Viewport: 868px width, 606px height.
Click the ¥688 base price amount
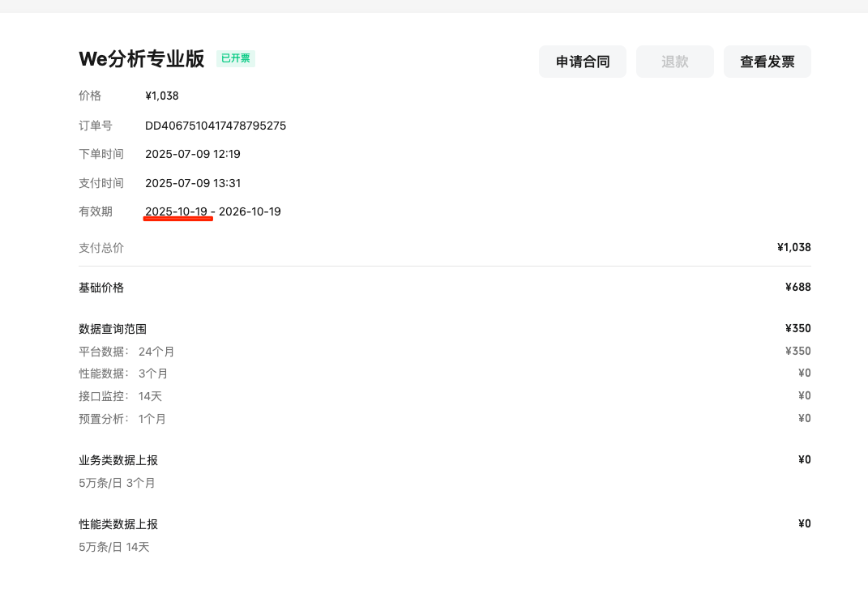(797, 288)
